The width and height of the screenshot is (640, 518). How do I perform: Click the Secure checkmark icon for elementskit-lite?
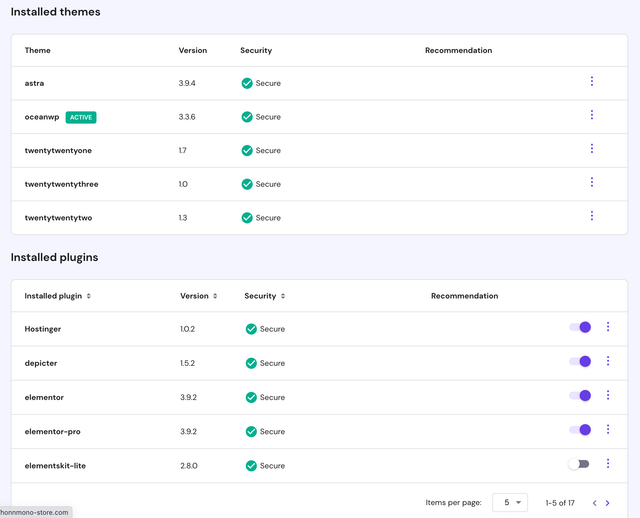(x=251, y=466)
